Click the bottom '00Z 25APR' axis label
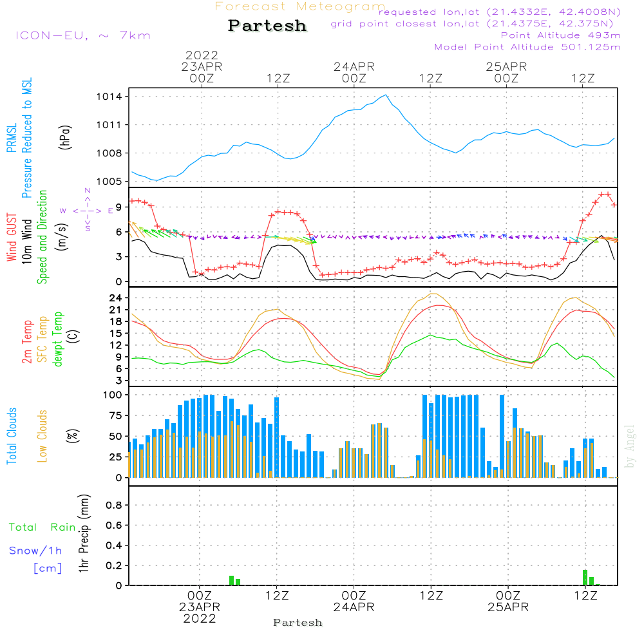This screenshot has width=644, height=644. [508, 601]
